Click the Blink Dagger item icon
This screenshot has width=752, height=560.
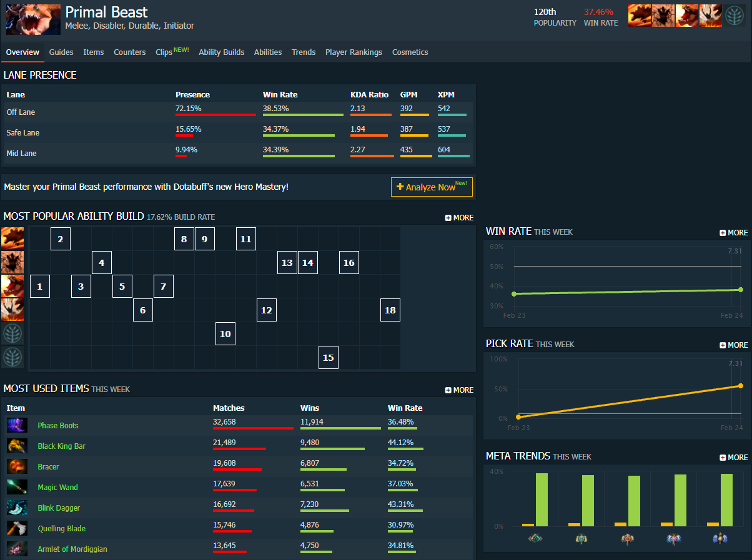[x=17, y=508]
